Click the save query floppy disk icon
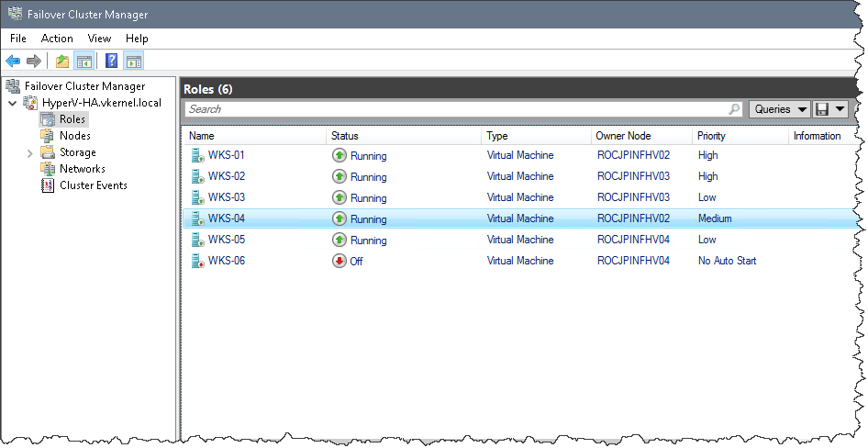868x448 pixels. (821, 109)
